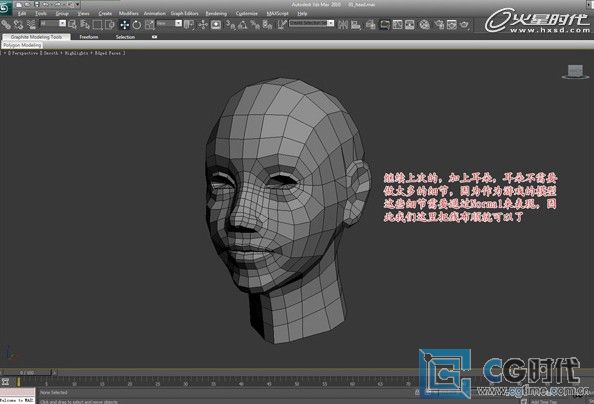Open the Curve Editor
The image size is (594, 404).
click(397, 25)
